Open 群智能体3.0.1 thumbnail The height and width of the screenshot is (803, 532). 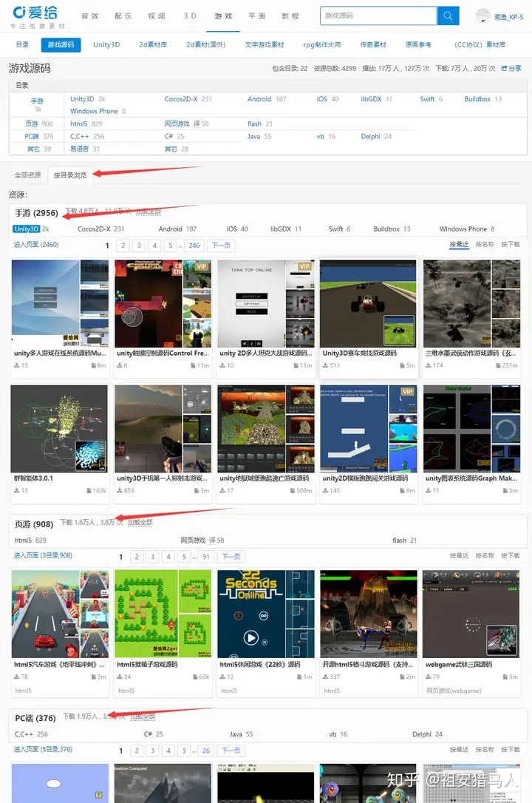(x=59, y=429)
